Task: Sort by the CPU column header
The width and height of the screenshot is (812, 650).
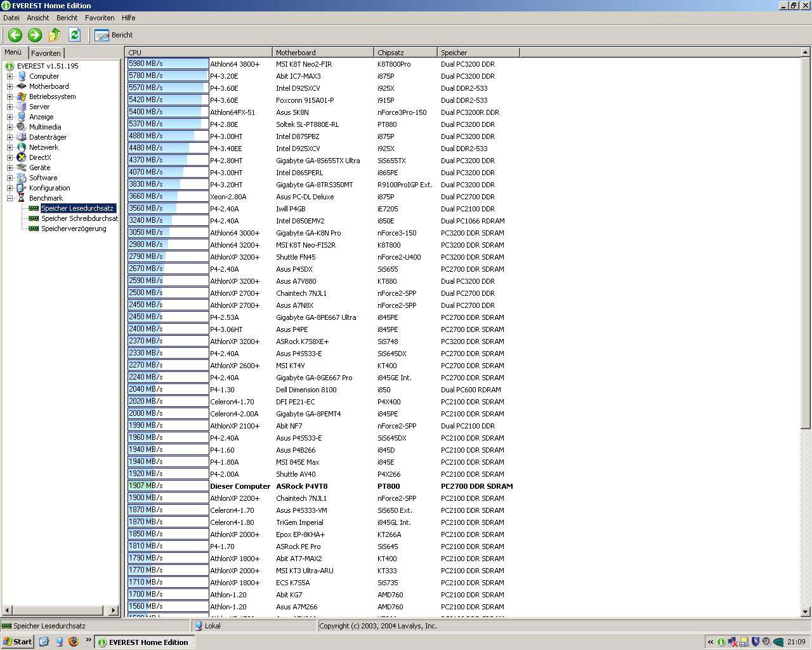Action: 199,53
